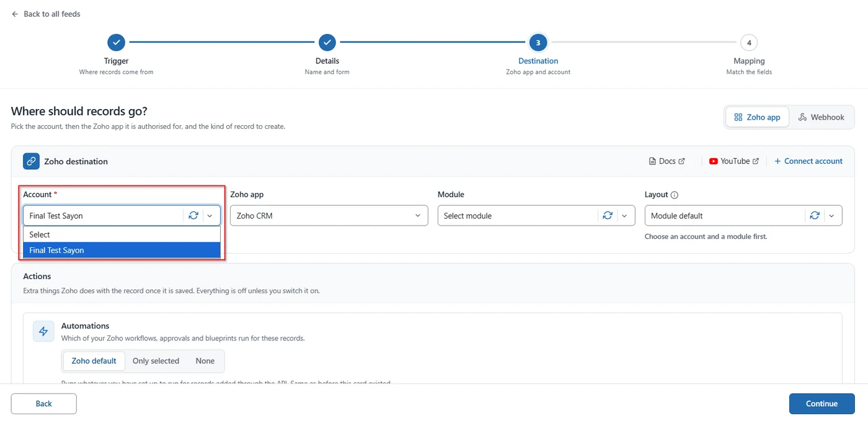The width and height of the screenshot is (868, 421).
Task: Click the Where should records go? heading
Action: 79,112
